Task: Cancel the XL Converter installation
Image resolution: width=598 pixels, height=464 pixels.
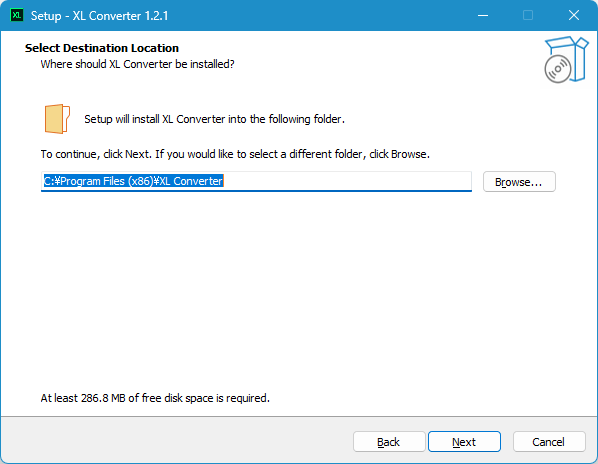Action: point(549,442)
